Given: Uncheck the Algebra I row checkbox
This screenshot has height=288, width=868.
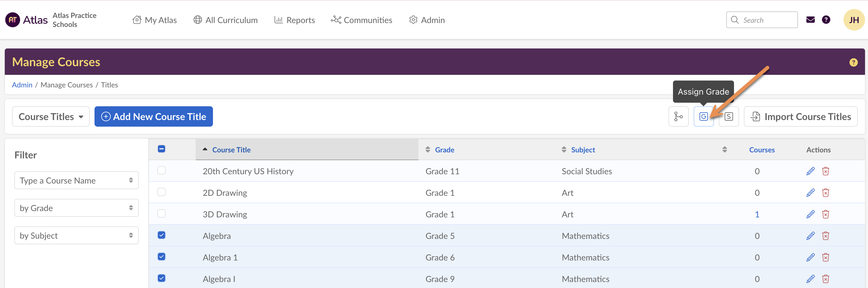Looking at the screenshot, I should [x=162, y=278].
